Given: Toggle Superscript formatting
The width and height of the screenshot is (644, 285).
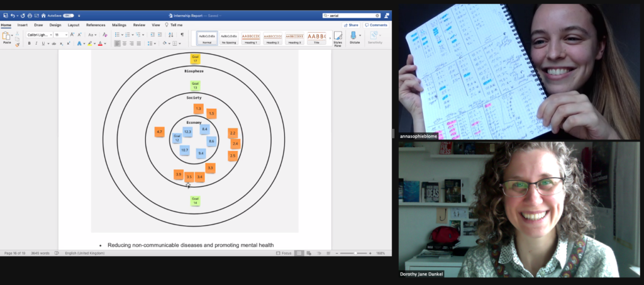Looking at the screenshot, I should (68, 43).
